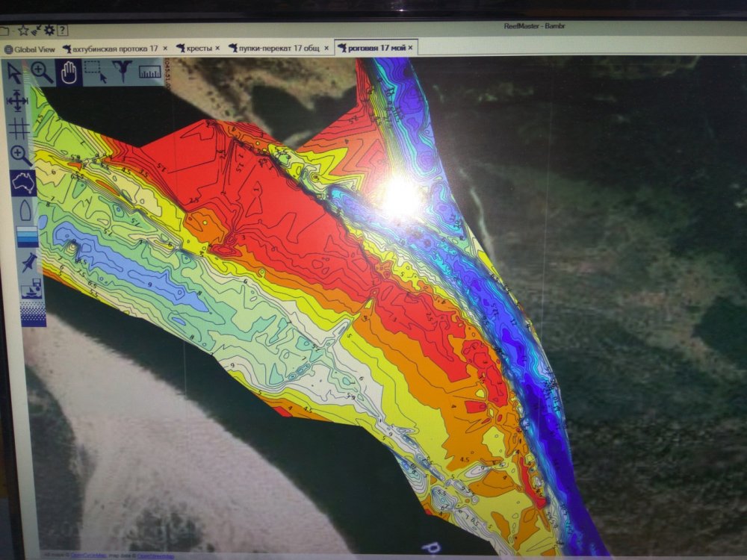This screenshot has width=747, height=560.
Task: Click the help question mark button
Action: (x=62, y=31)
